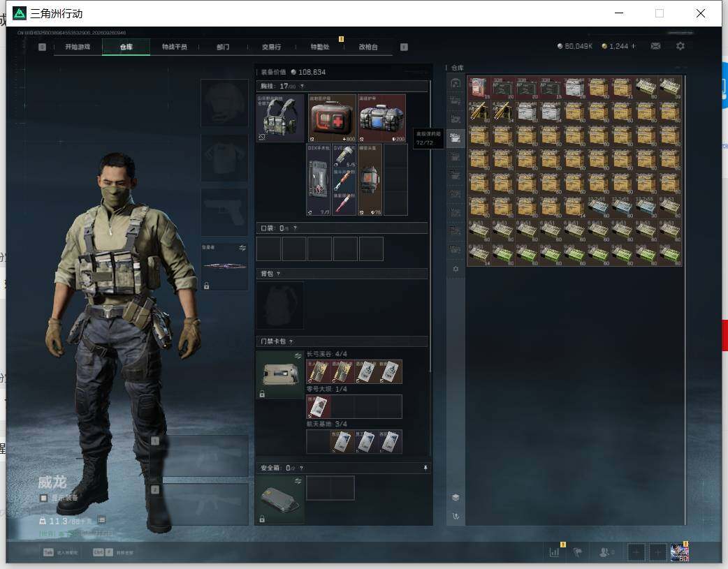
Task: Switch to the 仓库 tab
Action: (126, 47)
